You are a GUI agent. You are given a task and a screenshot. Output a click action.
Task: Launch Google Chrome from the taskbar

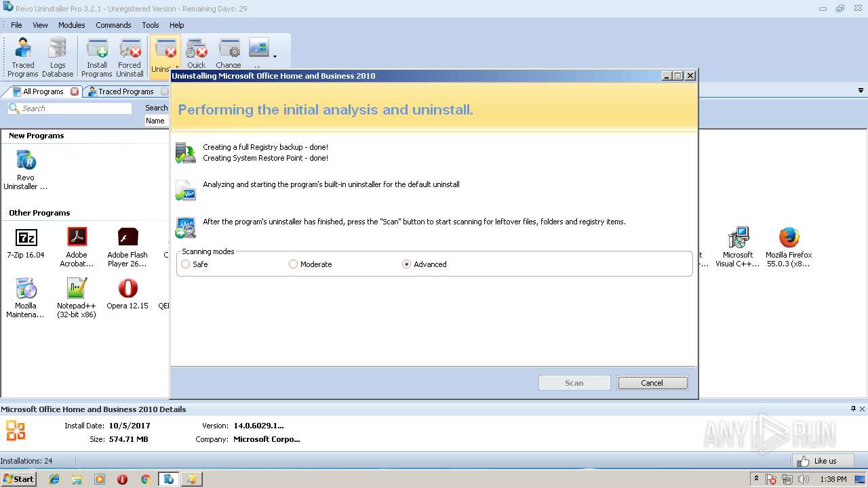(145, 479)
